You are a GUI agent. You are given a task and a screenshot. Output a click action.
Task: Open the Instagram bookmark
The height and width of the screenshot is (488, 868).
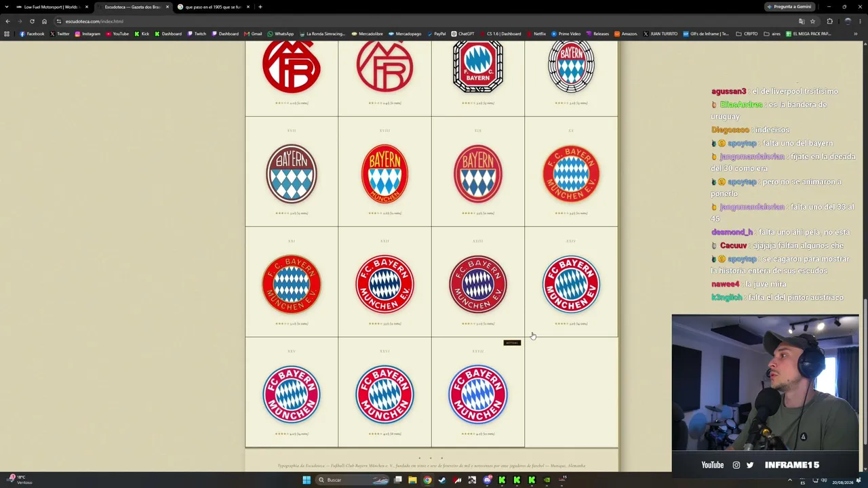87,34
